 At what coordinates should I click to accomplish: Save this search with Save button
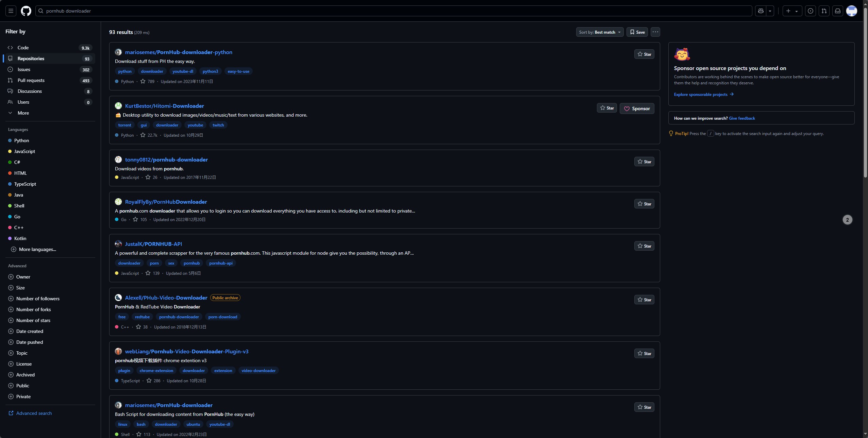click(637, 32)
